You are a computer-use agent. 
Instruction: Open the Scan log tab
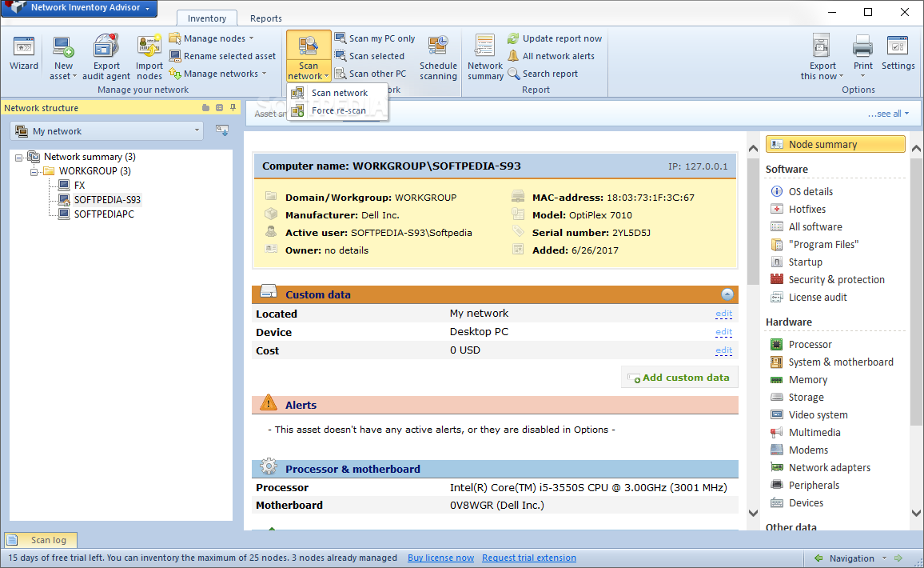point(41,540)
